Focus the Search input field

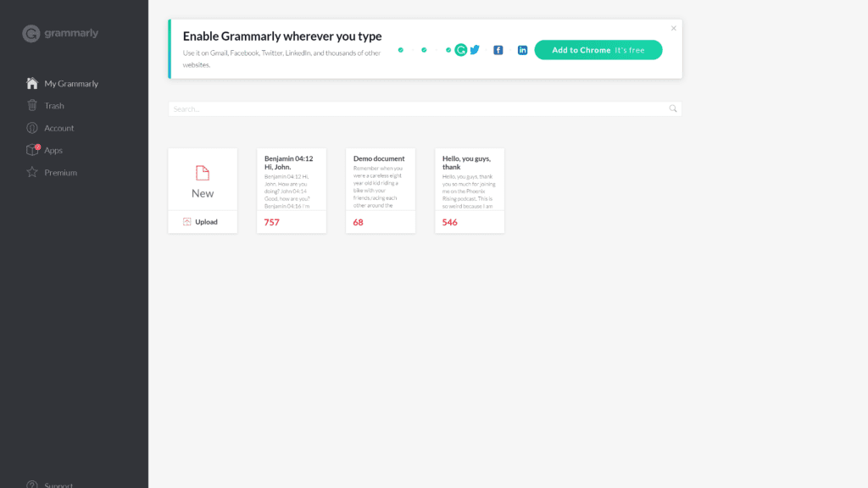click(x=425, y=109)
